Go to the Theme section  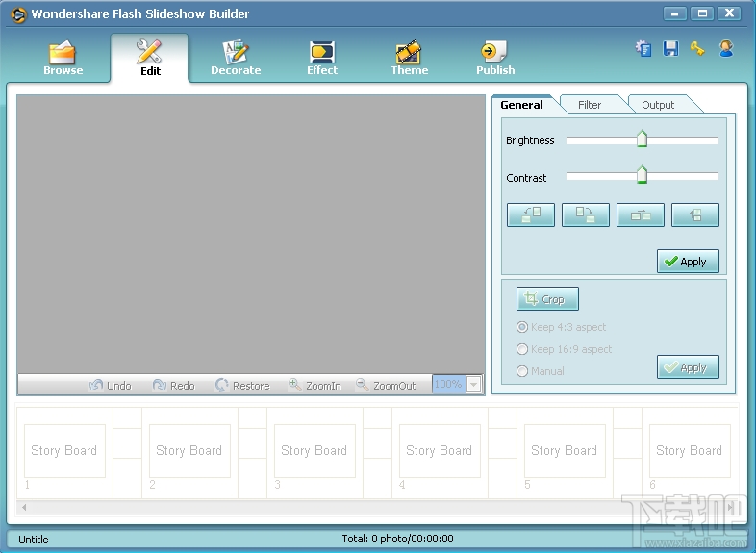click(x=410, y=59)
